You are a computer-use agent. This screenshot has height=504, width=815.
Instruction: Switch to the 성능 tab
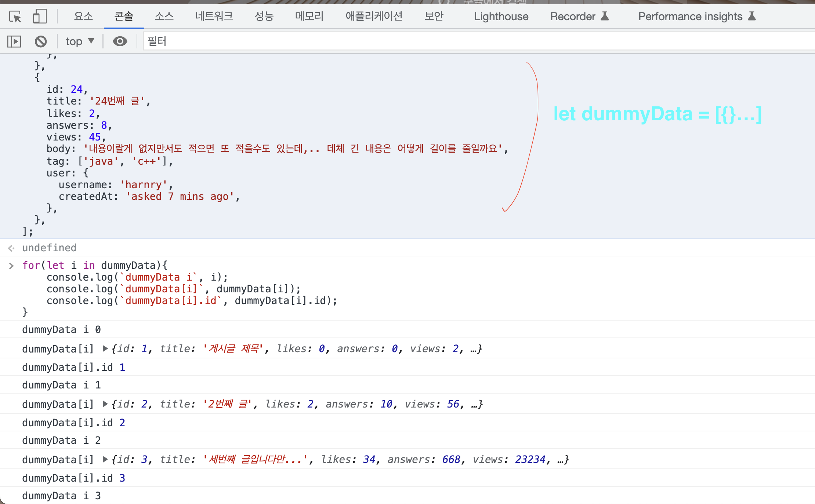click(264, 16)
